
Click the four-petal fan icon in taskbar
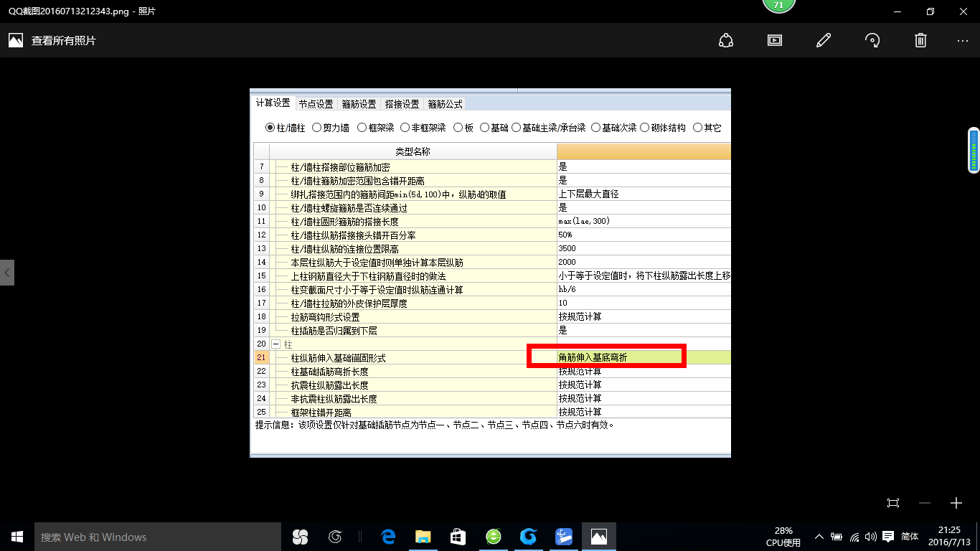click(x=300, y=537)
